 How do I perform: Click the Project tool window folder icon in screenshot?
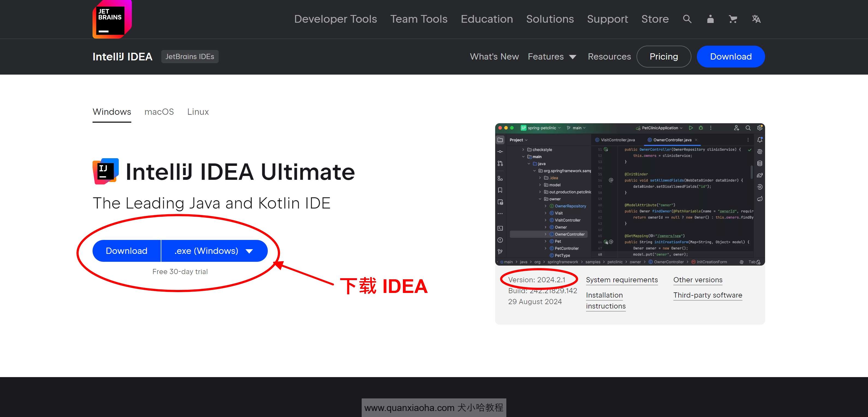pyautogui.click(x=500, y=140)
